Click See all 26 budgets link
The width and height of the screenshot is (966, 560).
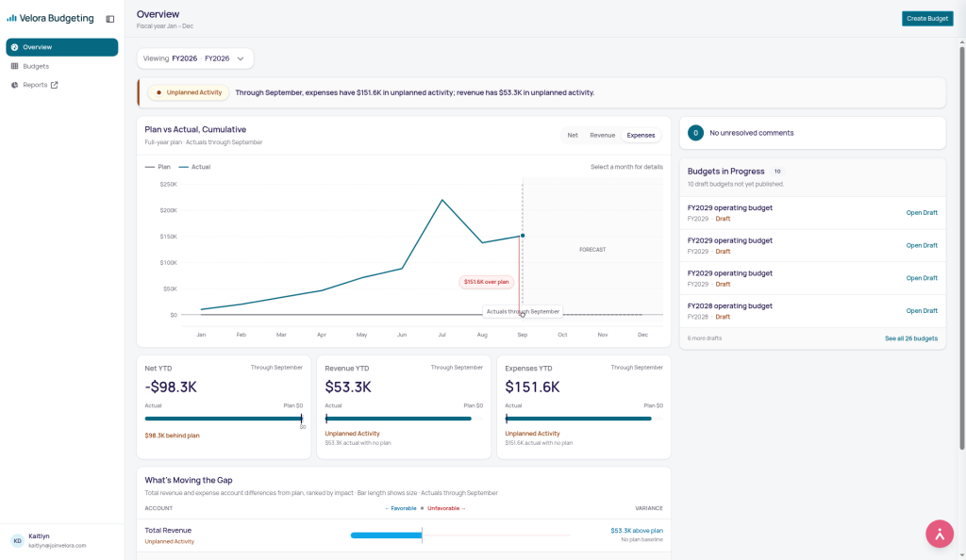point(911,338)
